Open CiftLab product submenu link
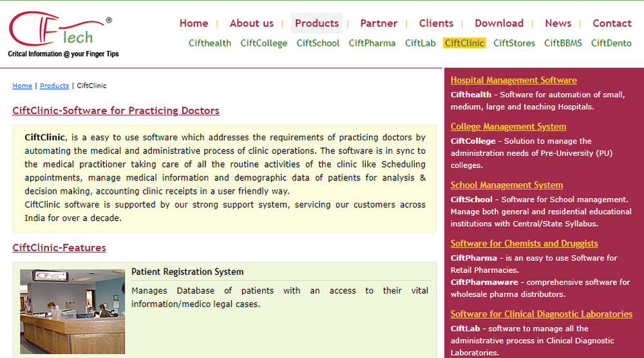This screenshot has height=358, width=644. click(x=420, y=43)
